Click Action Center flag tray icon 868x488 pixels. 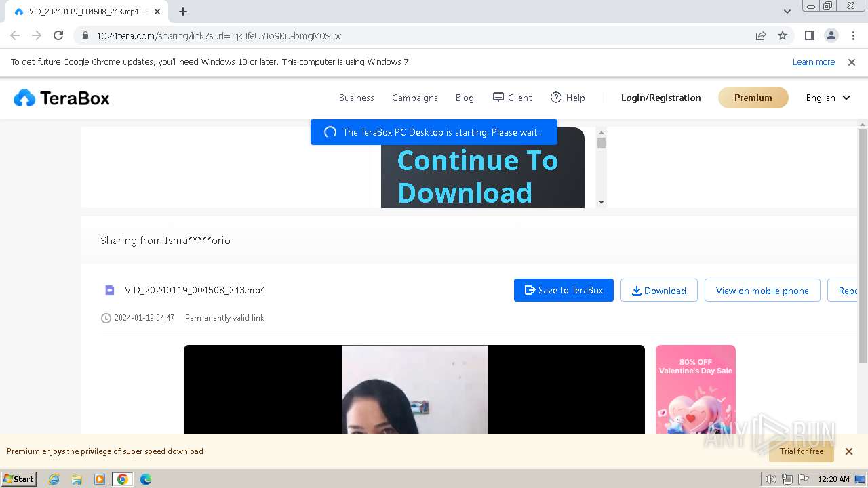[x=804, y=479]
